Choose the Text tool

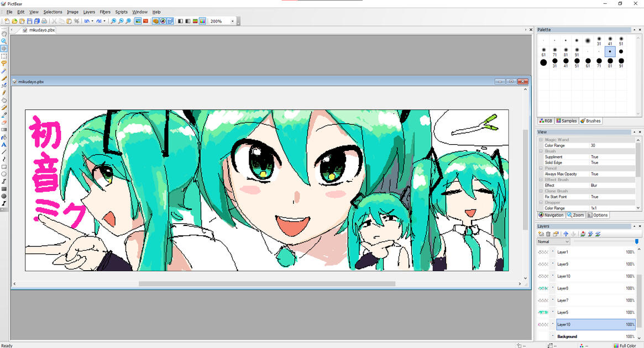pos(4,144)
